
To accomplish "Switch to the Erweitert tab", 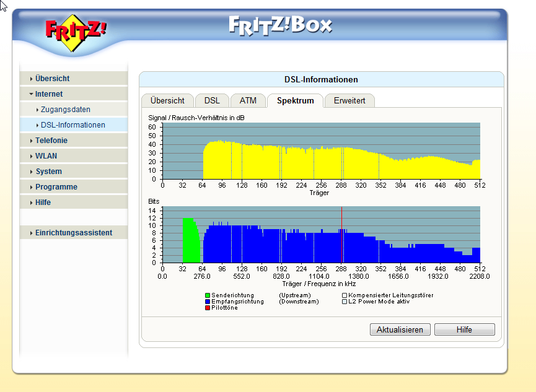I will click(349, 100).
